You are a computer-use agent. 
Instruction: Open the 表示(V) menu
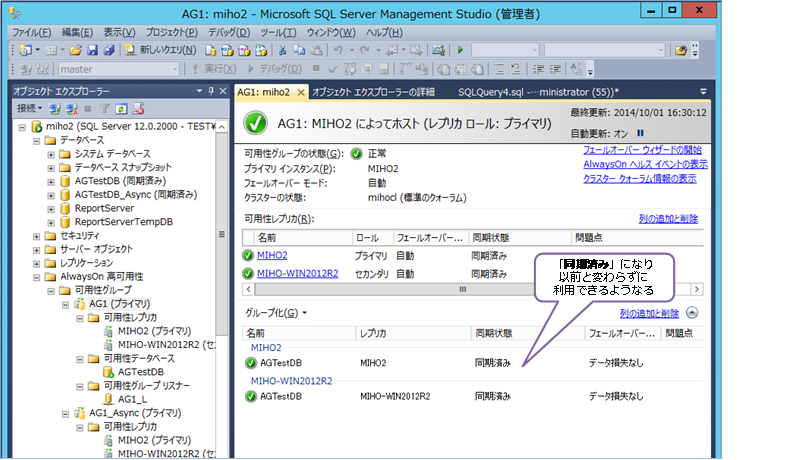point(119,32)
